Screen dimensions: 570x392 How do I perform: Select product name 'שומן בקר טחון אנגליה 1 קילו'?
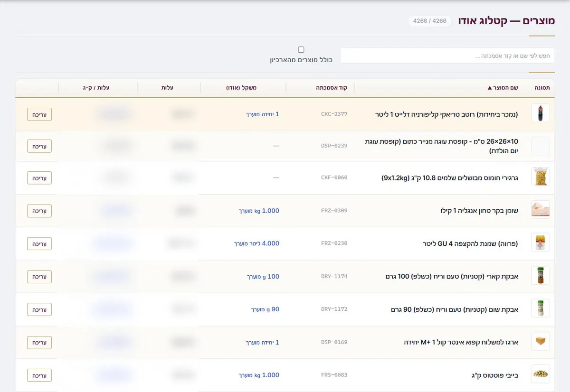pyautogui.click(x=479, y=211)
